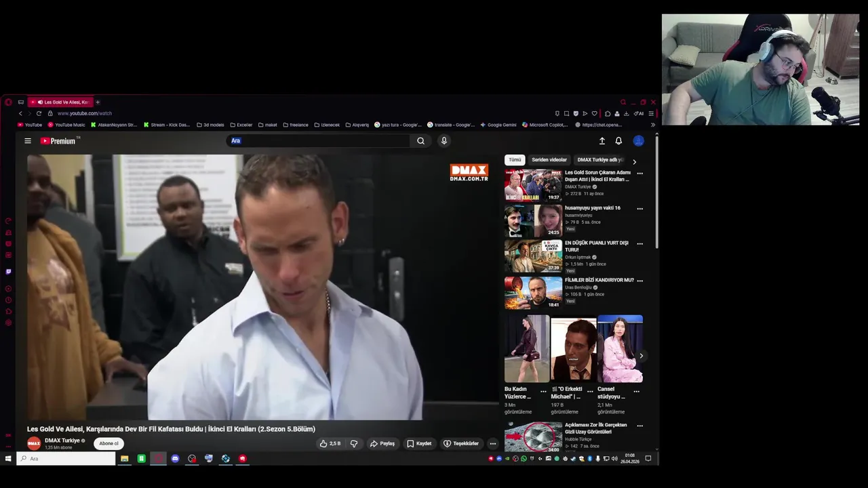Screen dimensions: 868x488
Task: Reload the page with refresh icon
Action: pos(39,113)
